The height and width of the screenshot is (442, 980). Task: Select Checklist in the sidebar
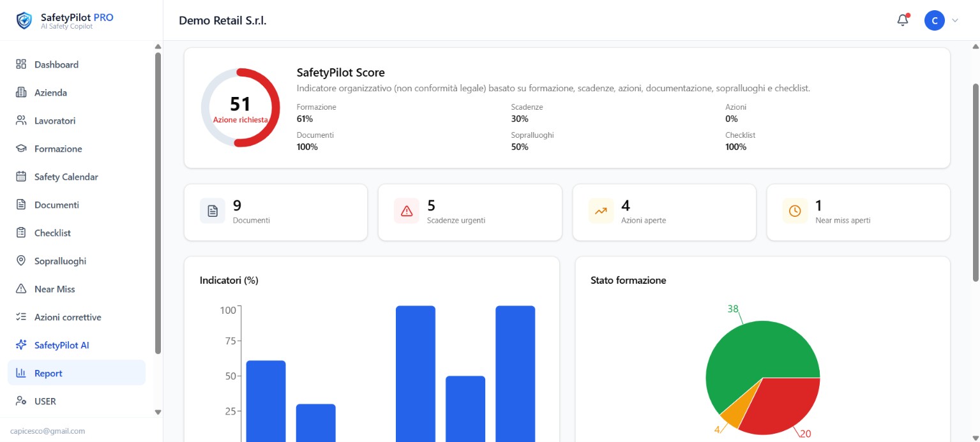click(x=77, y=233)
